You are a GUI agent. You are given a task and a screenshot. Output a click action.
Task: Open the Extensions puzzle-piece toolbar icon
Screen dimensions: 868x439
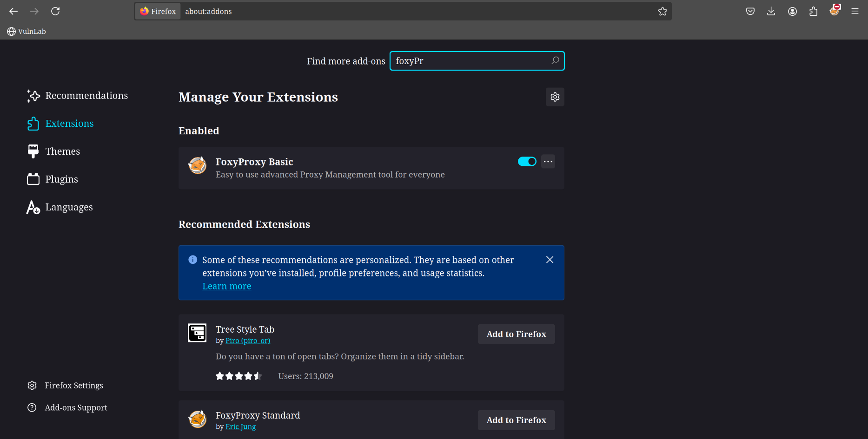[x=813, y=11]
